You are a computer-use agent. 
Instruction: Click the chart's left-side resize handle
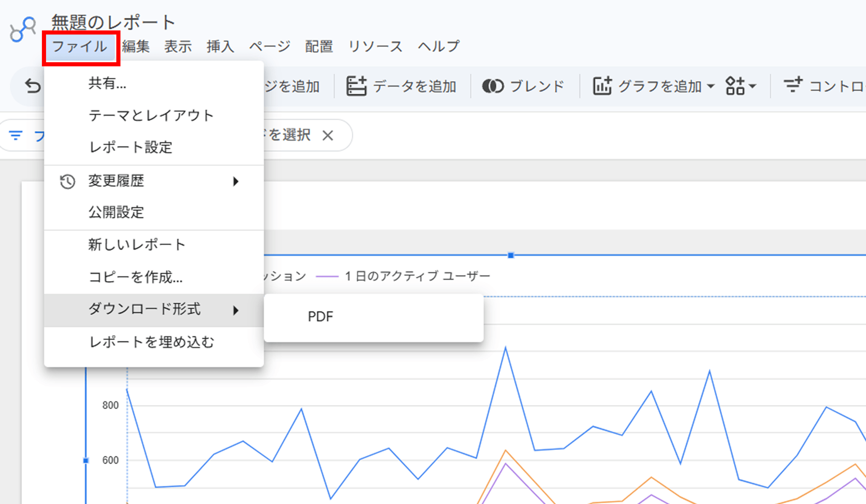tap(86, 460)
